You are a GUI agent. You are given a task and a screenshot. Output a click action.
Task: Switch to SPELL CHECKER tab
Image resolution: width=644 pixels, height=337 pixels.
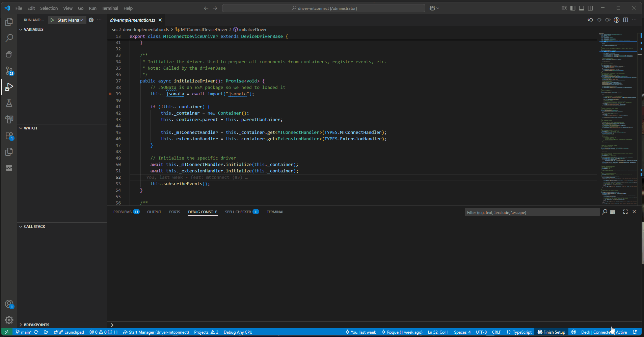[x=242, y=212]
